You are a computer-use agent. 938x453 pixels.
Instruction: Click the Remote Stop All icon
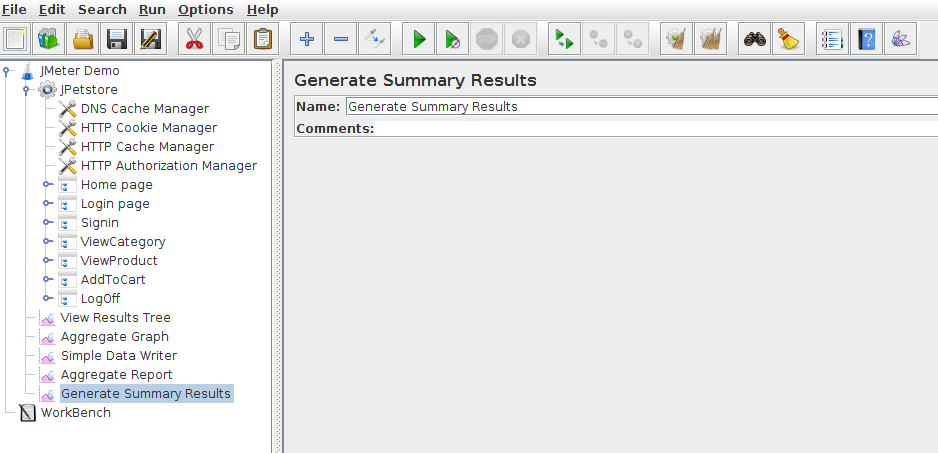pyautogui.click(x=598, y=39)
